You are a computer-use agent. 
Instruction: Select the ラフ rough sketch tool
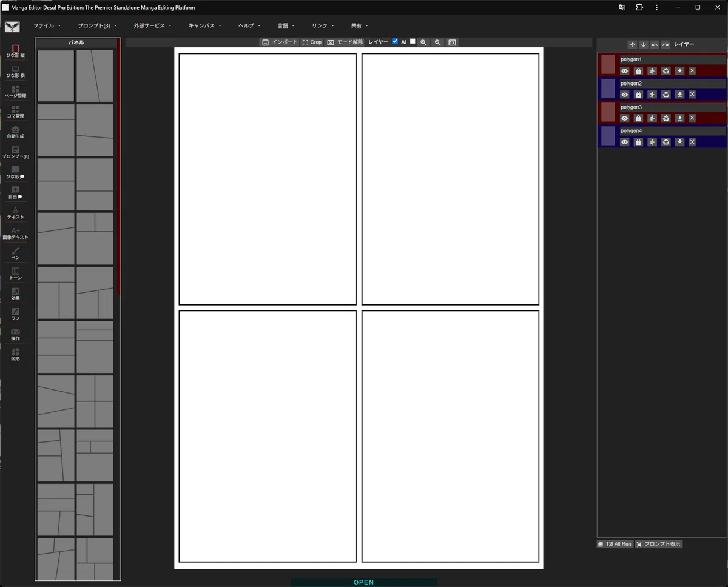[15, 314]
